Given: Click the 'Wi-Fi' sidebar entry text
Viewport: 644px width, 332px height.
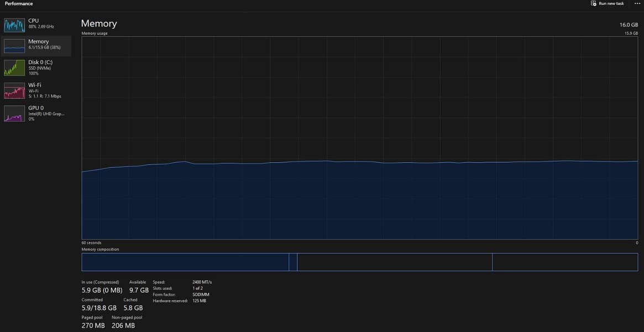Looking at the screenshot, I should 35,85.
